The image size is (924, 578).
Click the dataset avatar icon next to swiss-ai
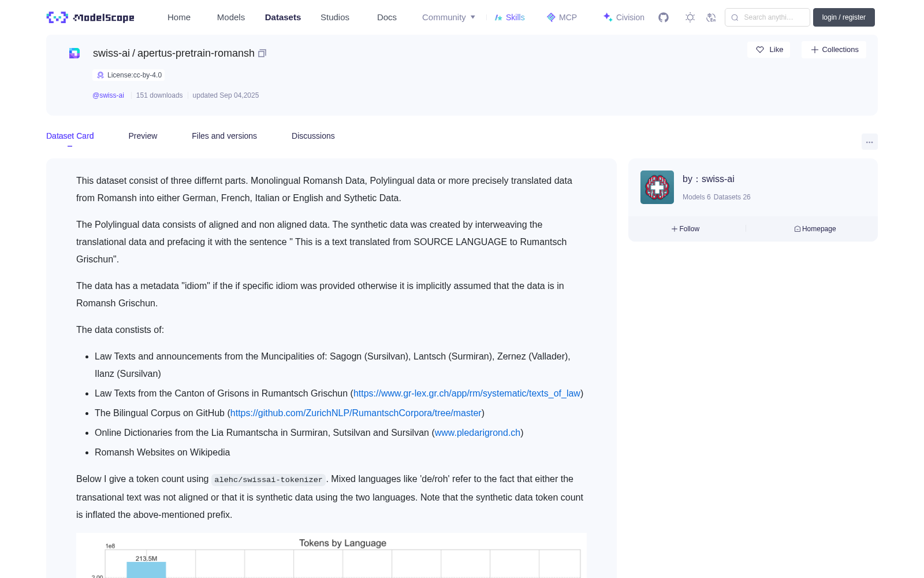[x=74, y=53]
